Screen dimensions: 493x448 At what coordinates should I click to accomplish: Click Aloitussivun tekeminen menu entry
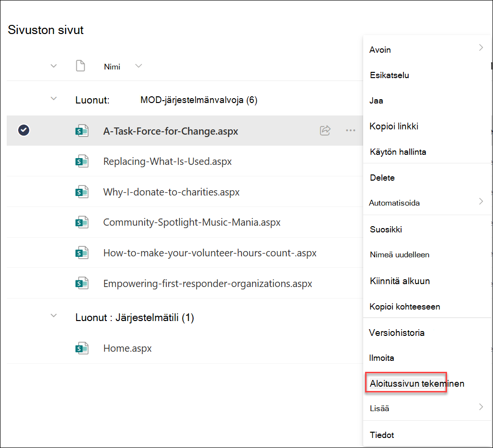tap(417, 383)
